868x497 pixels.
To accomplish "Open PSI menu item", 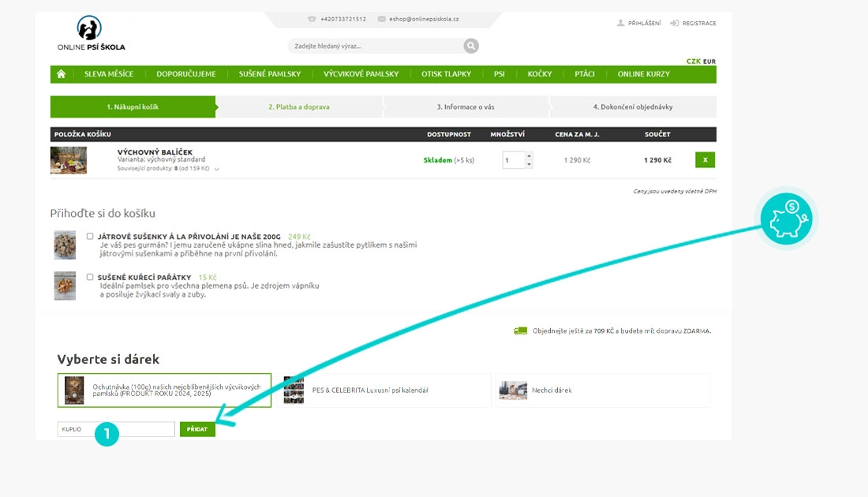I will click(499, 74).
